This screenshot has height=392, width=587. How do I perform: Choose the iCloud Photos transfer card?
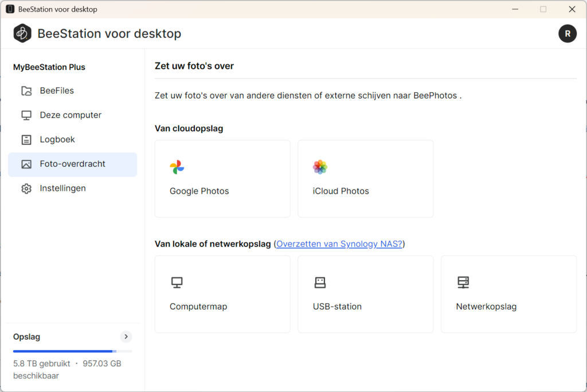(x=365, y=179)
